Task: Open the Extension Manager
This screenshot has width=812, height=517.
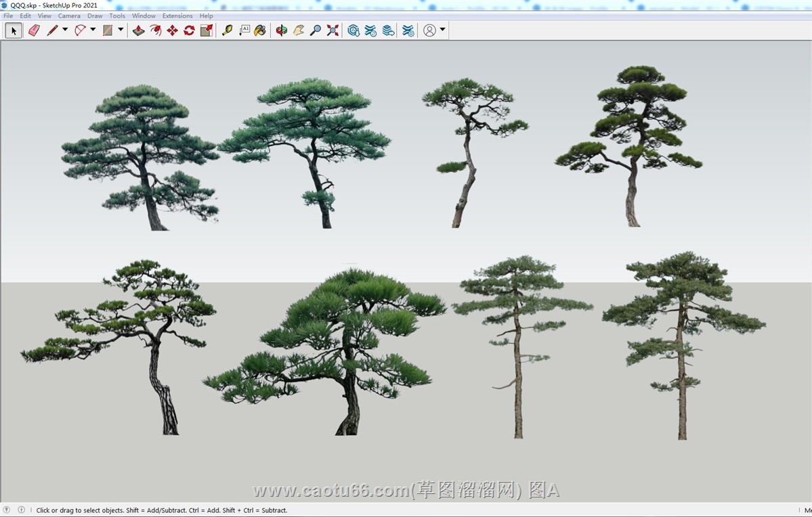Action: tap(408, 30)
